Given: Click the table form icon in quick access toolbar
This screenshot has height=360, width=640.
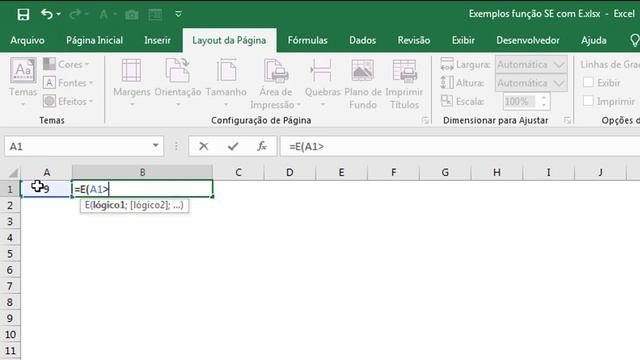Looking at the screenshot, I should coord(155,15).
